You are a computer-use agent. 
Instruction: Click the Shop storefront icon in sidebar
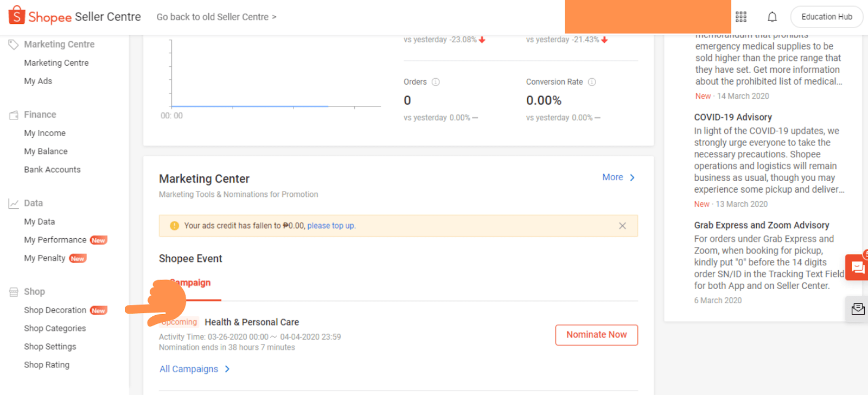coord(14,291)
